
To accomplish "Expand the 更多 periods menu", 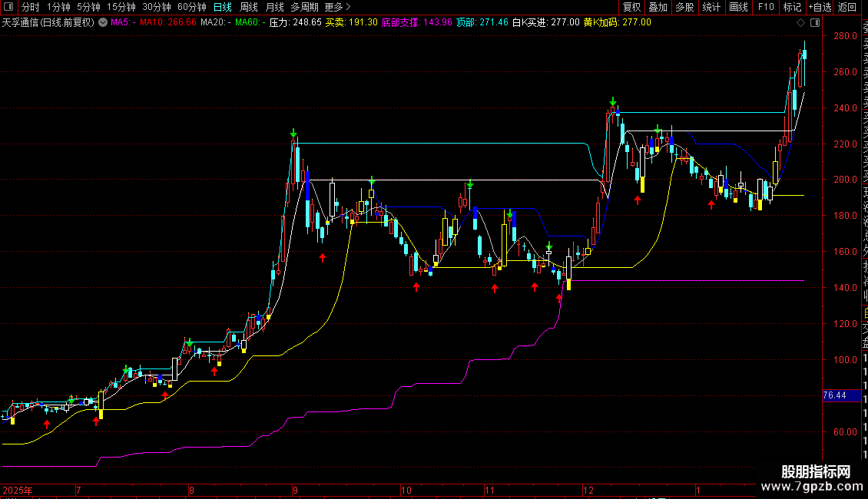I will pos(338,7).
